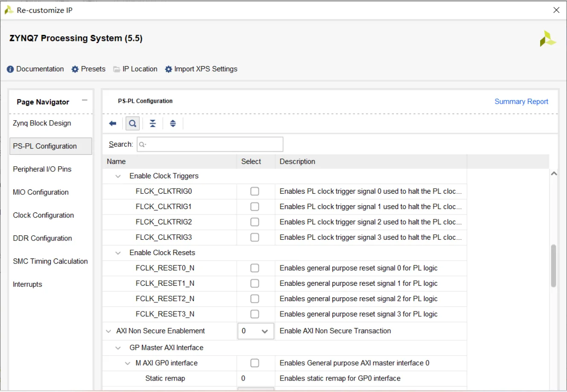567x392 pixels.
Task: Select the FLCK_CLKTRIG0 row name
Action: point(164,192)
